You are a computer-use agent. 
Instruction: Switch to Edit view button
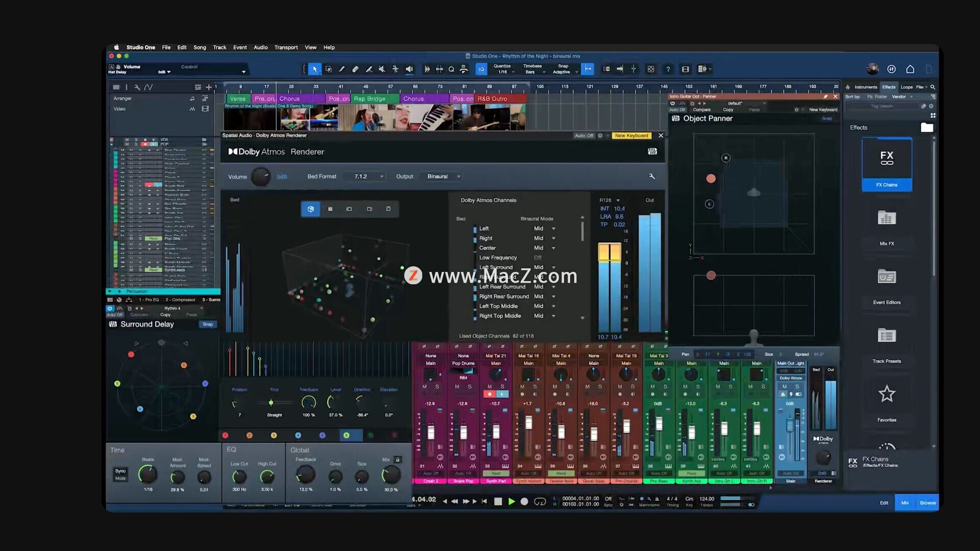(x=884, y=503)
